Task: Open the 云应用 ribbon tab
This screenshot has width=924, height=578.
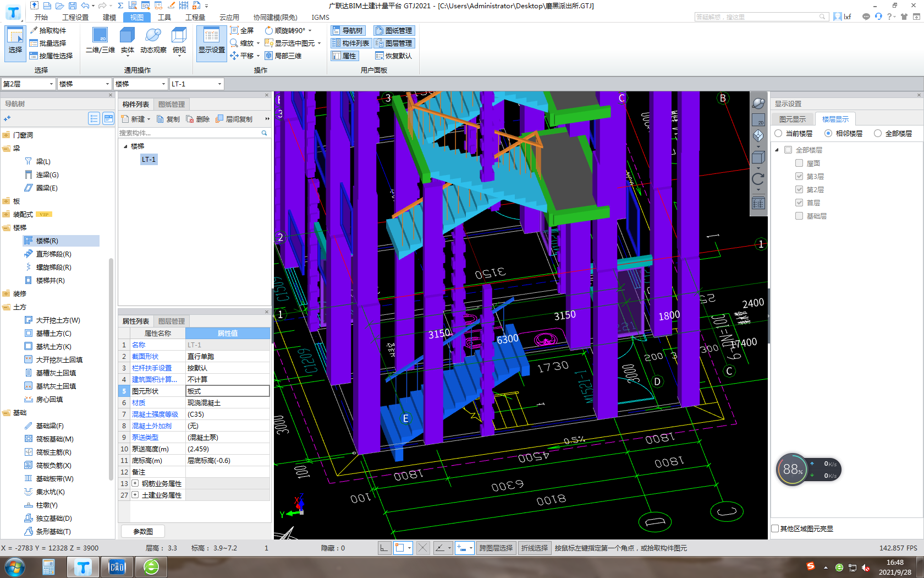Action: pos(229,17)
